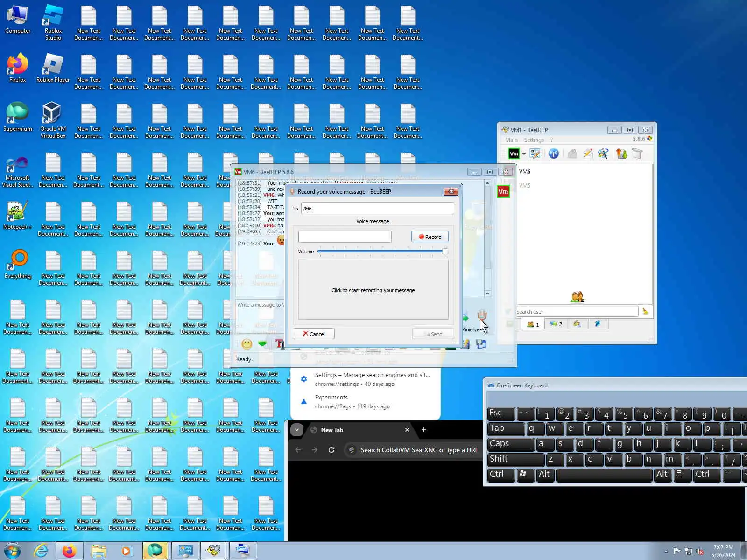Click the To field containing VM6
The height and width of the screenshot is (560, 747).
click(377, 208)
